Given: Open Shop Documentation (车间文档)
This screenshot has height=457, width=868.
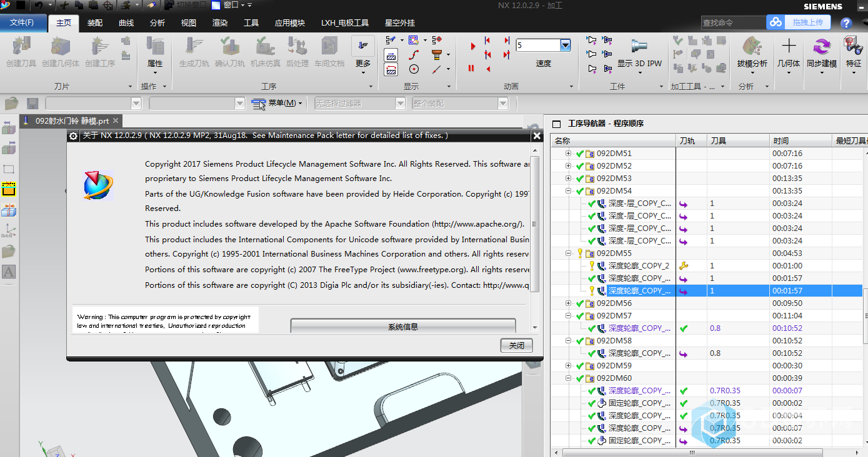Looking at the screenshot, I should click(x=329, y=52).
